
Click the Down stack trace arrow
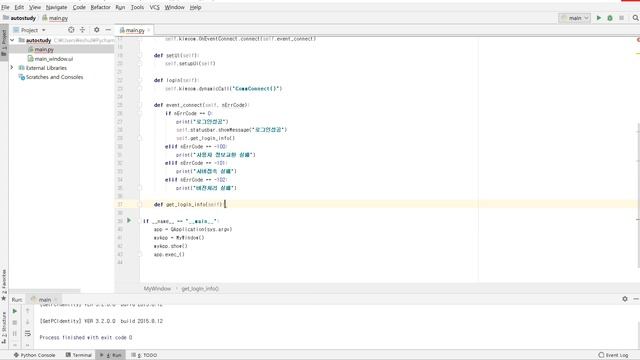coord(28,322)
